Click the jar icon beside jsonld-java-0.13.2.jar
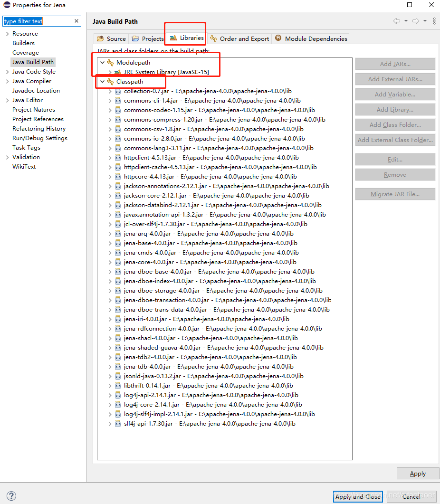The width and height of the screenshot is (440, 504). pos(118,376)
